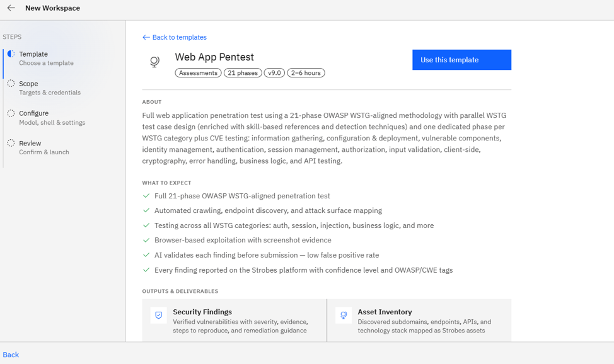Click the WHAT TO EXPECT label
614x364 pixels.
(x=167, y=183)
